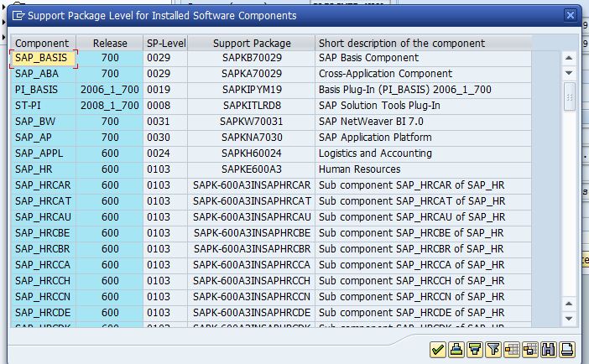589x364 pixels.
Task: Select the SAP_APPL component cell
Action: 43,153
